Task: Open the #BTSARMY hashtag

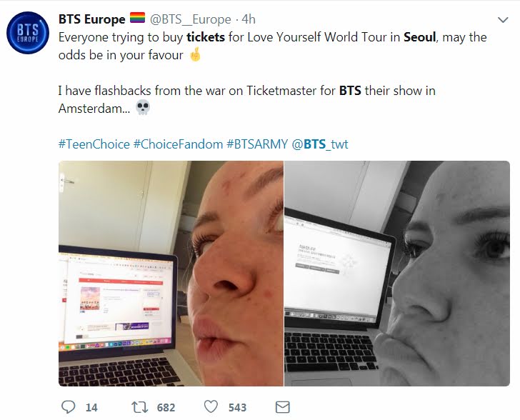Action: pos(257,144)
